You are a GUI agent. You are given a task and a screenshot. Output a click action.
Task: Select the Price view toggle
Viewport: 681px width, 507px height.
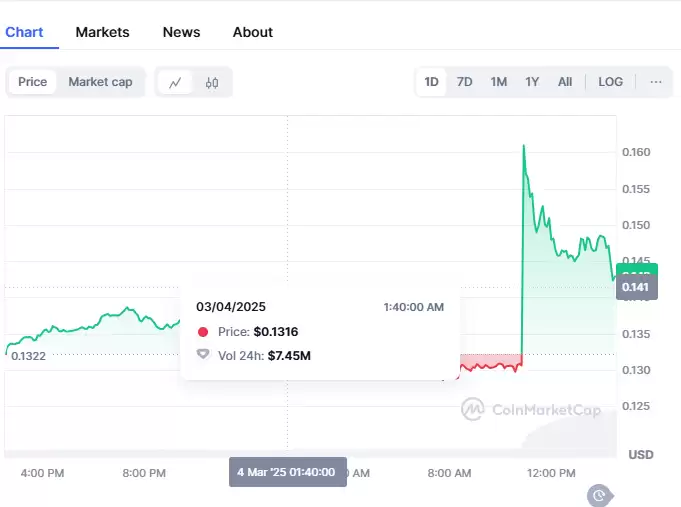coord(33,82)
